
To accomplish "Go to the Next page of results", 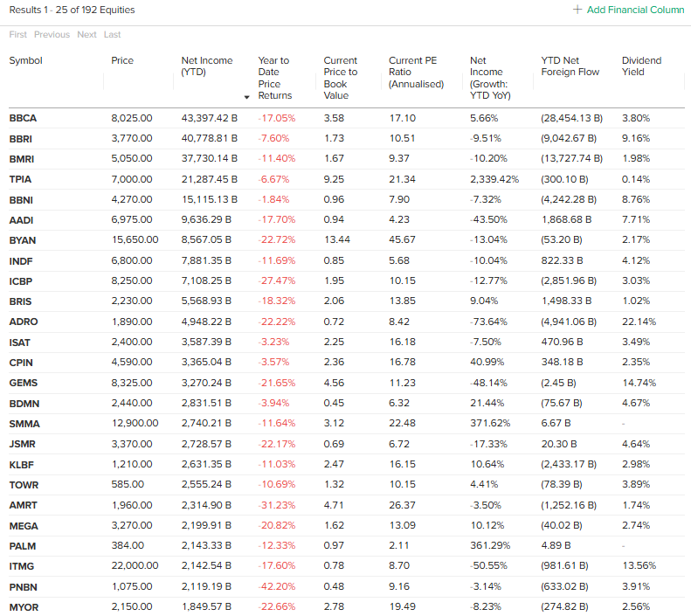I will pyautogui.click(x=86, y=35).
